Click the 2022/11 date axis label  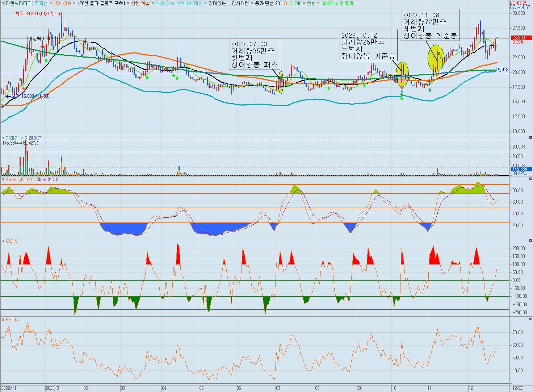[9, 388]
